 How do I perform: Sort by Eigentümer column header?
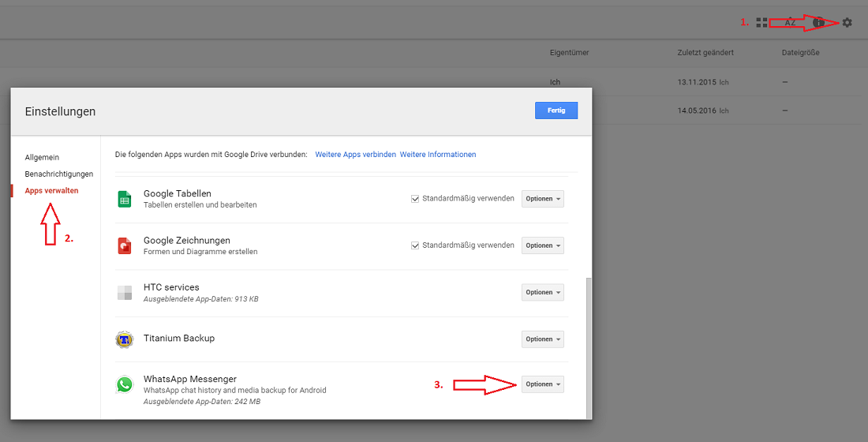click(569, 53)
